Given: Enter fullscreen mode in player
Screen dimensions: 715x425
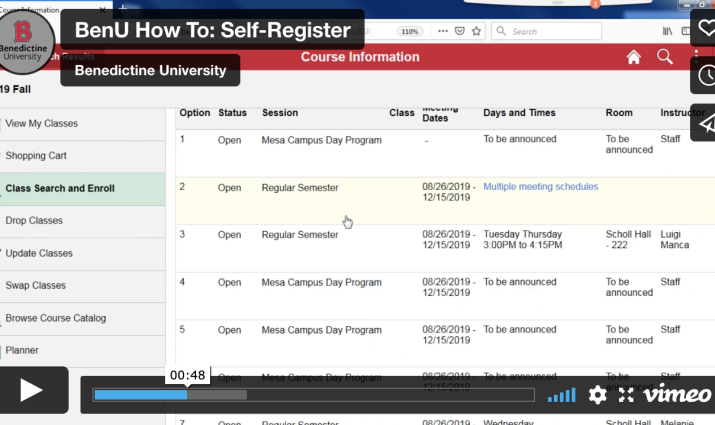Looking at the screenshot, I should [626, 395].
